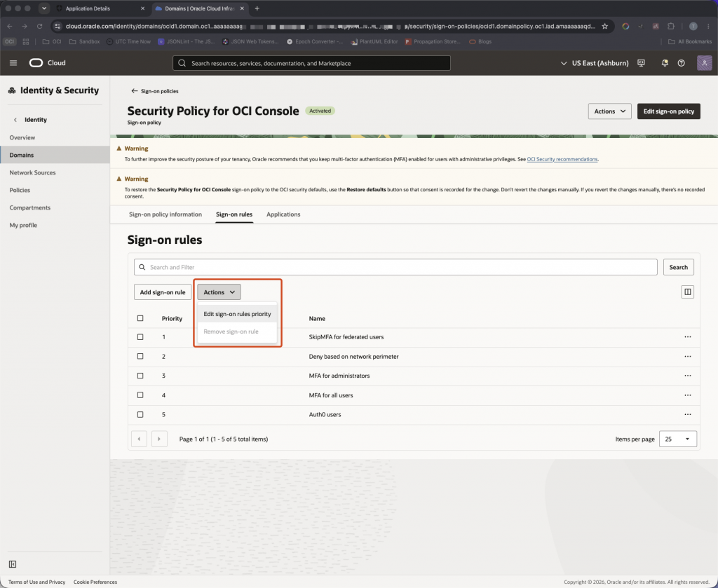Click Add sign-on rule button
The width and height of the screenshot is (718, 588).
click(163, 292)
